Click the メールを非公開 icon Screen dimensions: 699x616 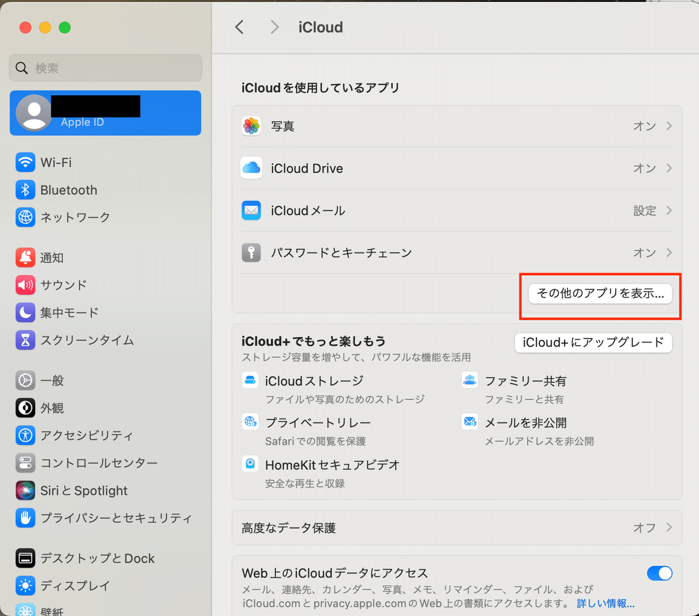[x=469, y=422]
